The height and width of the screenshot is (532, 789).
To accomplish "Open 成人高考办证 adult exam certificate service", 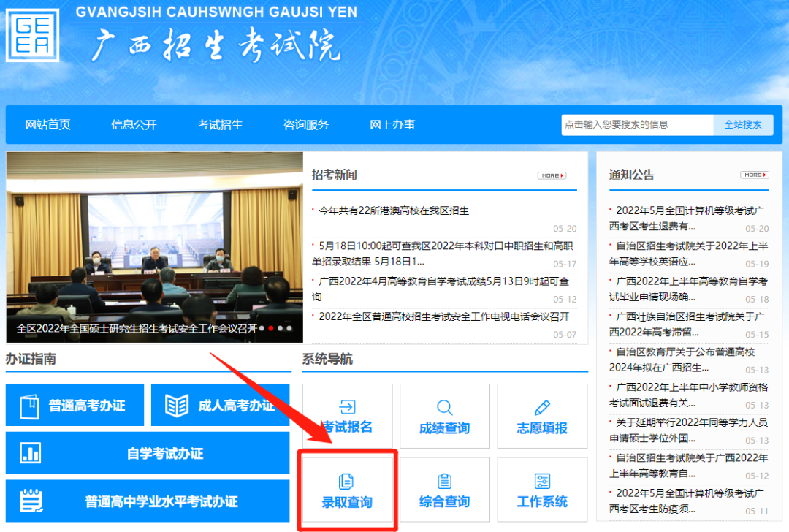I will (x=221, y=405).
